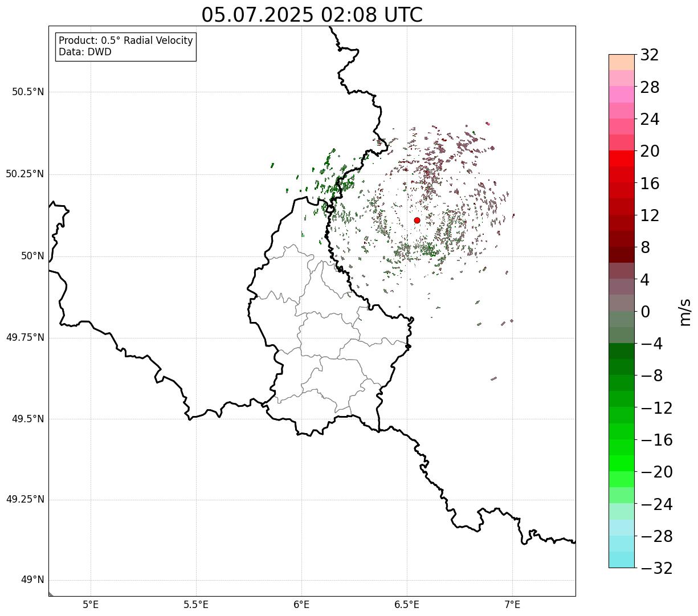Click the 49.25°N latitude label
This screenshot has height=616, width=698.
(x=25, y=499)
